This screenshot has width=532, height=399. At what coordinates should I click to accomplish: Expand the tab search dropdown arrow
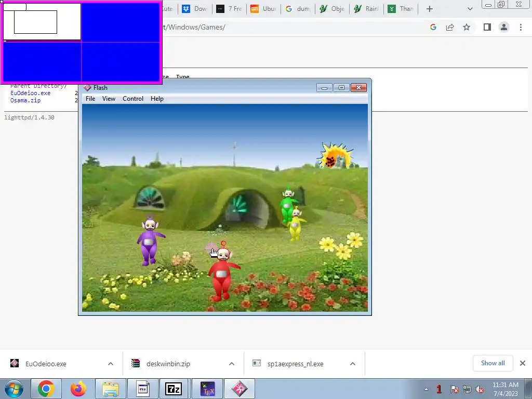(470, 9)
